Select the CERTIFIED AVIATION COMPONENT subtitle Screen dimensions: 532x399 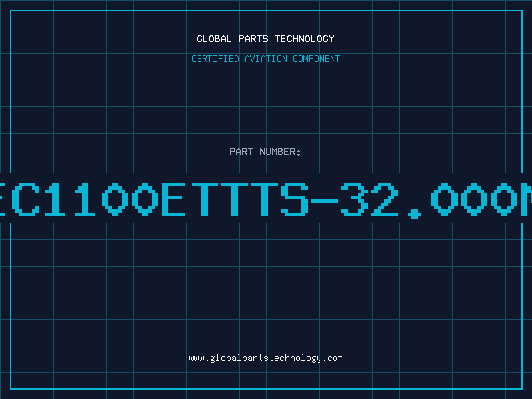265,59
